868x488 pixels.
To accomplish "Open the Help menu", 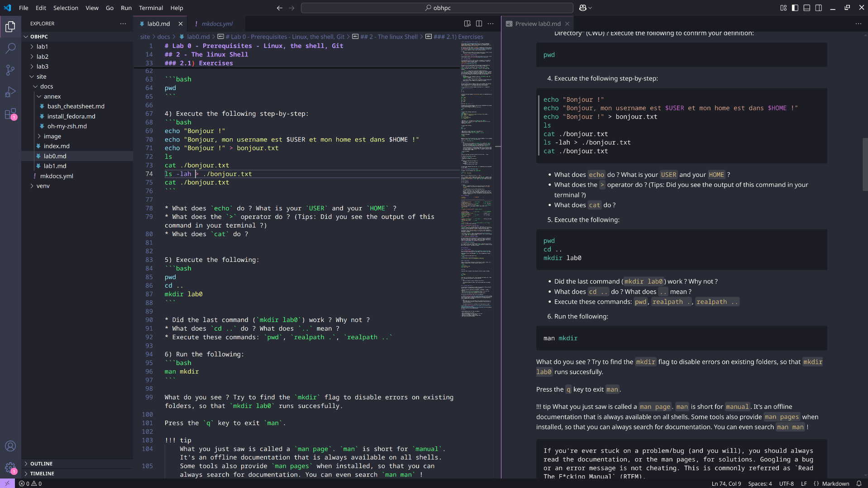I will 176,8.
